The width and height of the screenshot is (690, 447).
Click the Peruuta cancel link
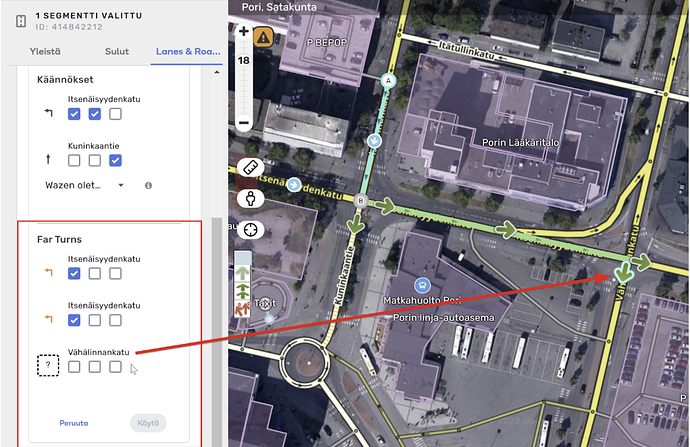click(x=74, y=422)
